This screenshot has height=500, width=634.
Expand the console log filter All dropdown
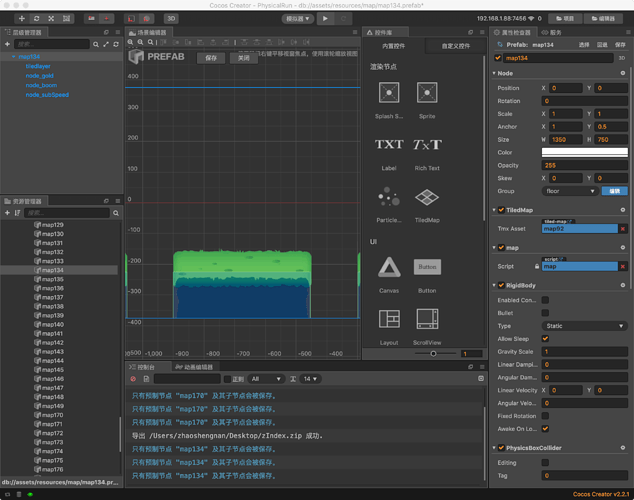267,379
